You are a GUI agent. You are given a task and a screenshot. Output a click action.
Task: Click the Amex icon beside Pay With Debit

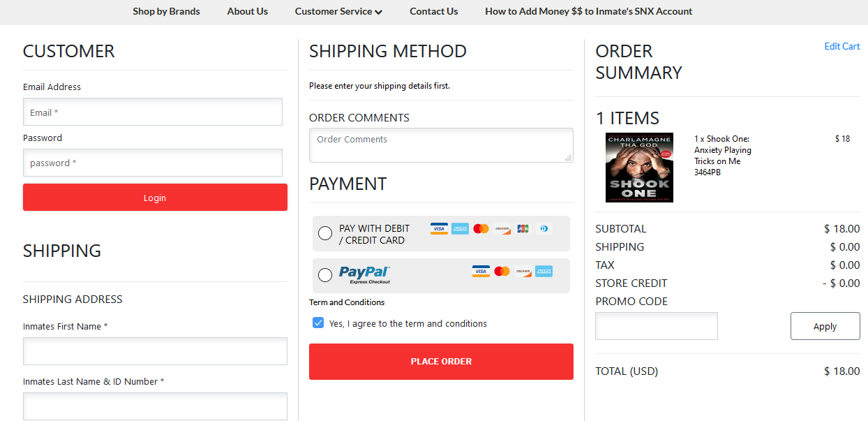[460, 228]
